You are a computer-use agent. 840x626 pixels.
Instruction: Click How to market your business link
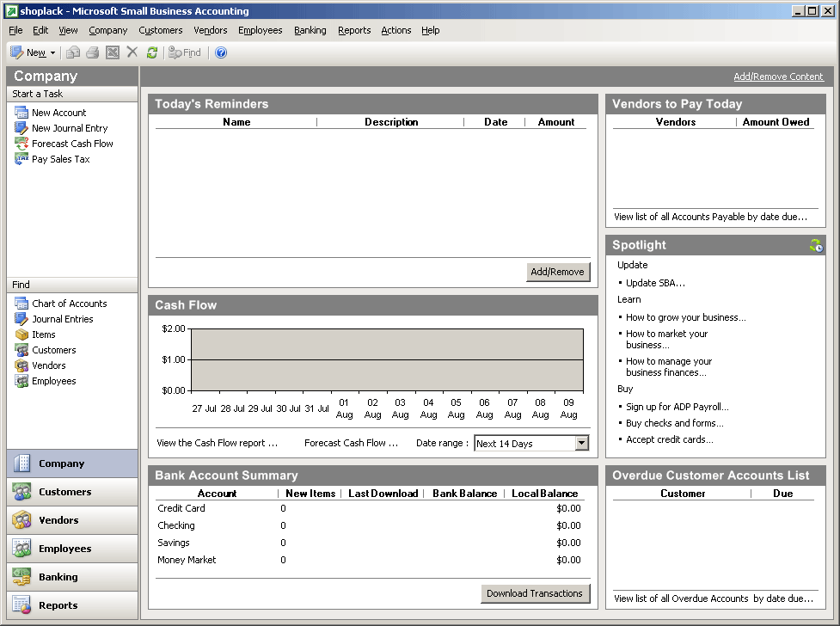click(x=667, y=340)
